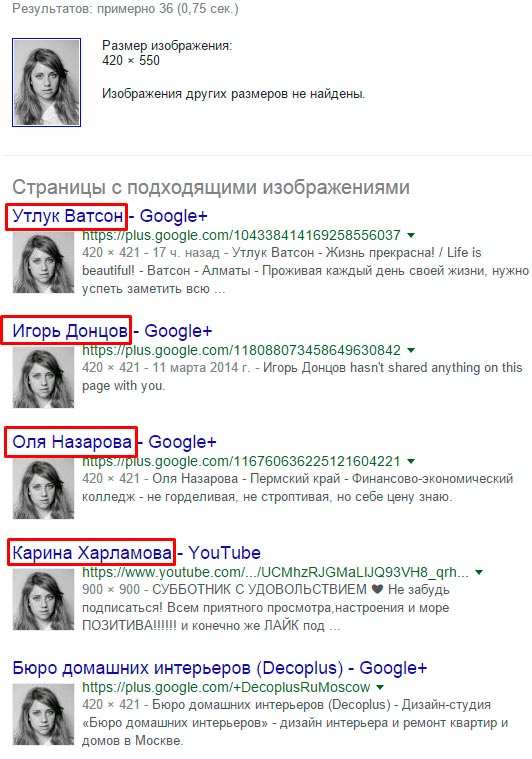
Task: Click the green URL plus.google.com/+DecoplusRuMoscow
Action: point(226,687)
